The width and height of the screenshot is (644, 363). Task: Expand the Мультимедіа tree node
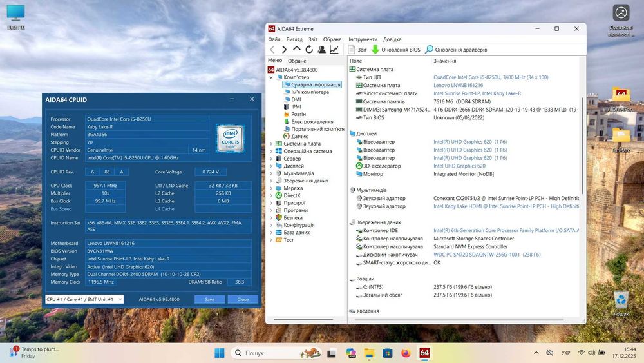(271, 173)
